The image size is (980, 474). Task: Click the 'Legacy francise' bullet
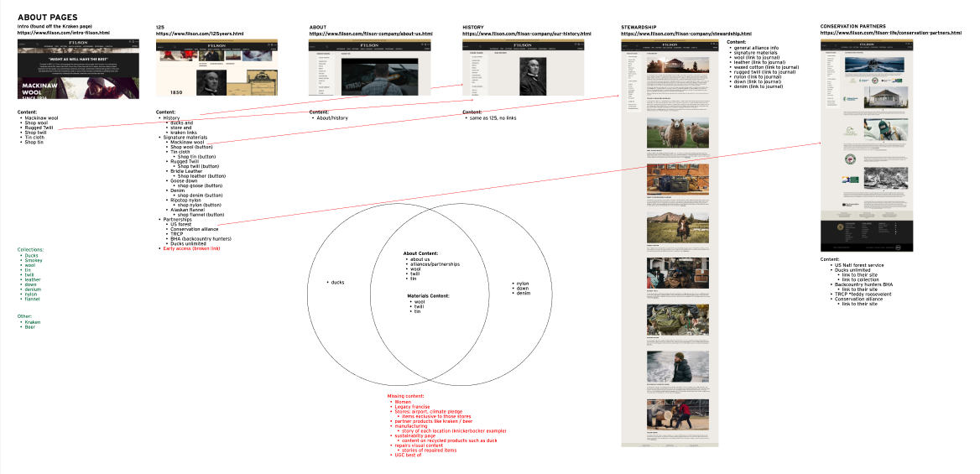coord(413,406)
